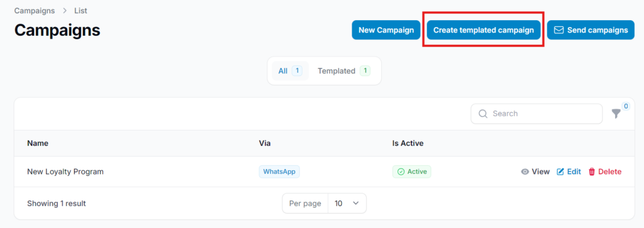Click the pencil edit icon
This screenshot has width=644, height=228.
click(560, 172)
